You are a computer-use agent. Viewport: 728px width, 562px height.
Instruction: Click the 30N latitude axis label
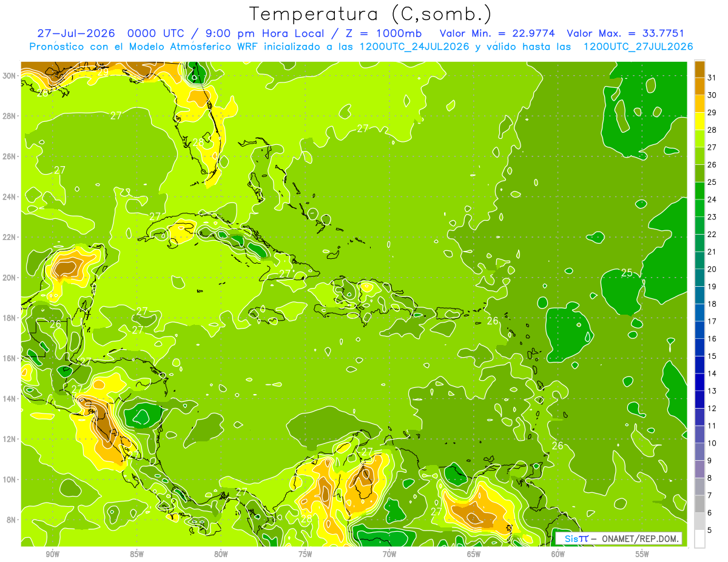point(10,75)
